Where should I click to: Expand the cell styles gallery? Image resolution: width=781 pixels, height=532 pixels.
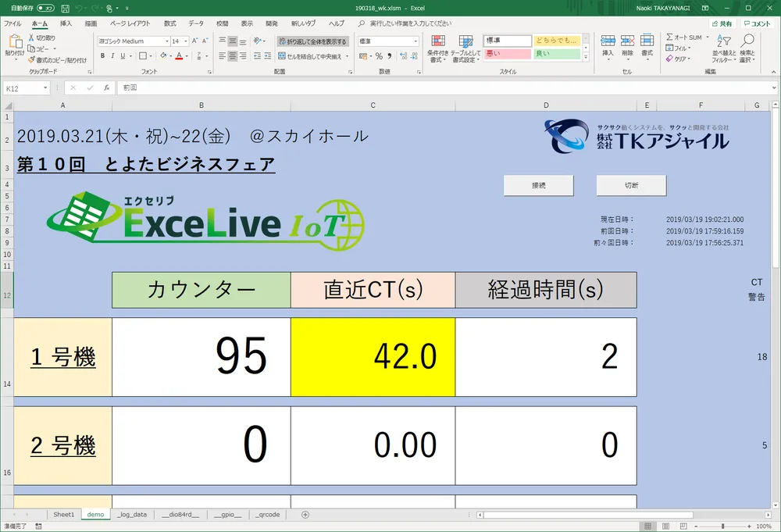coord(586,57)
